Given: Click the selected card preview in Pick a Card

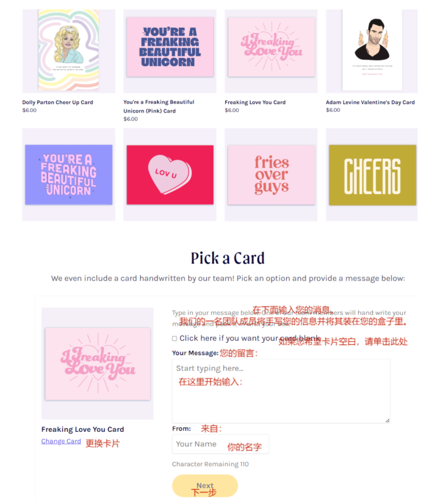Looking at the screenshot, I should click(97, 364).
